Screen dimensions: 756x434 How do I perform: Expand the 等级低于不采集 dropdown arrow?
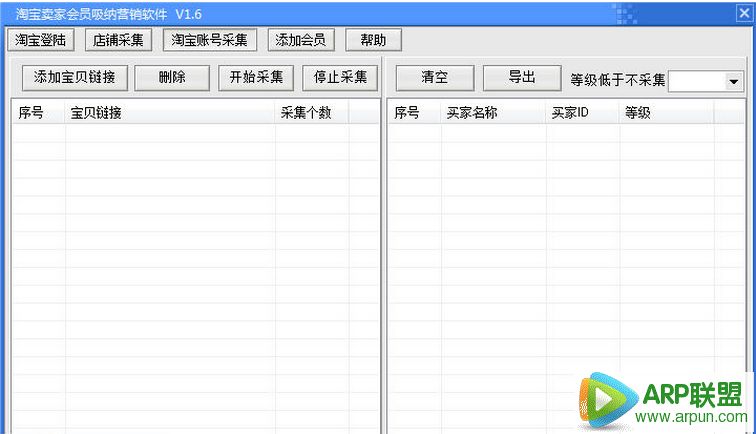tap(734, 81)
